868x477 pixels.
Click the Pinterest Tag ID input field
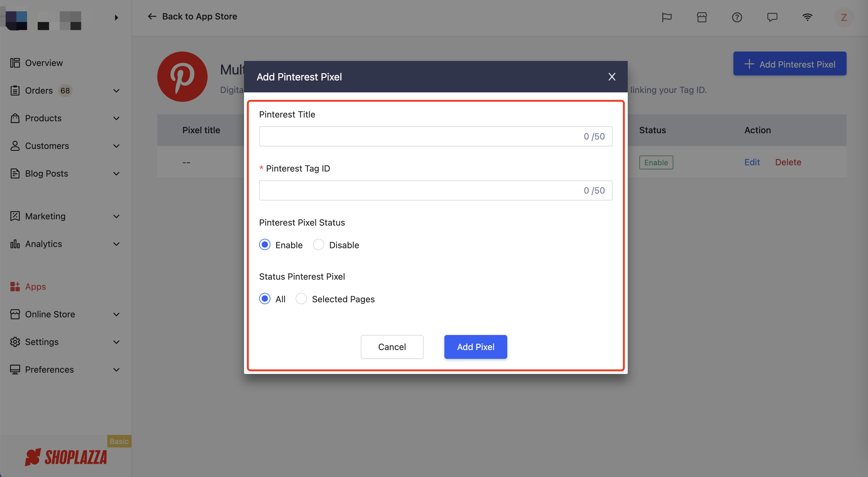point(435,190)
